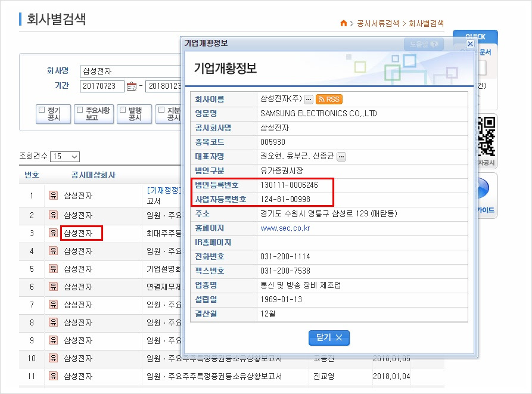
Task: Toggle the 정기공시 checkbox
Action: click(42, 110)
